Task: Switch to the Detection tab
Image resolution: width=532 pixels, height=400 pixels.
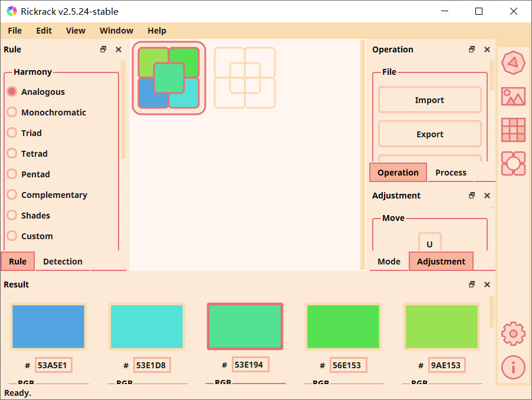Action: [63, 262]
